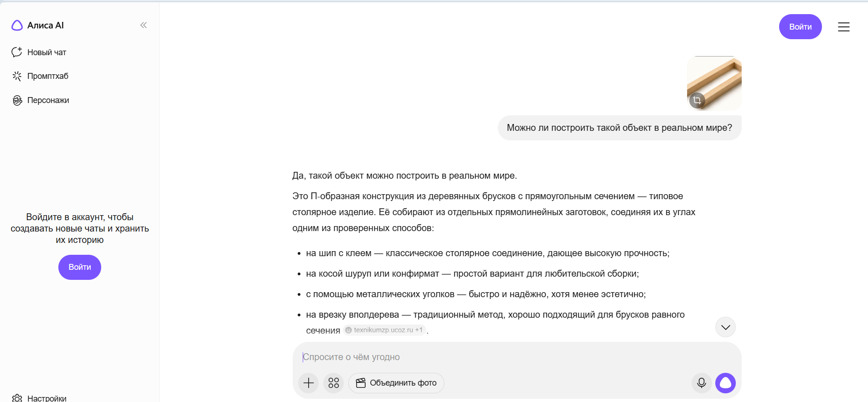Click the Алиса AI logo
This screenshot has width=868, height=402.
click(37, 26)
